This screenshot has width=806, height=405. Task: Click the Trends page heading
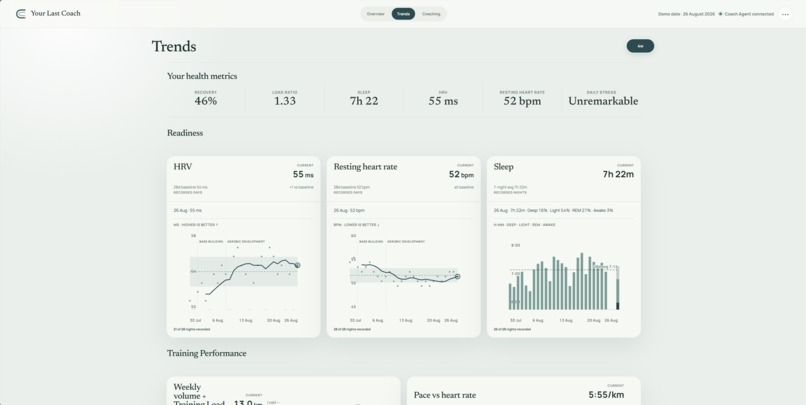click(174, 46)
